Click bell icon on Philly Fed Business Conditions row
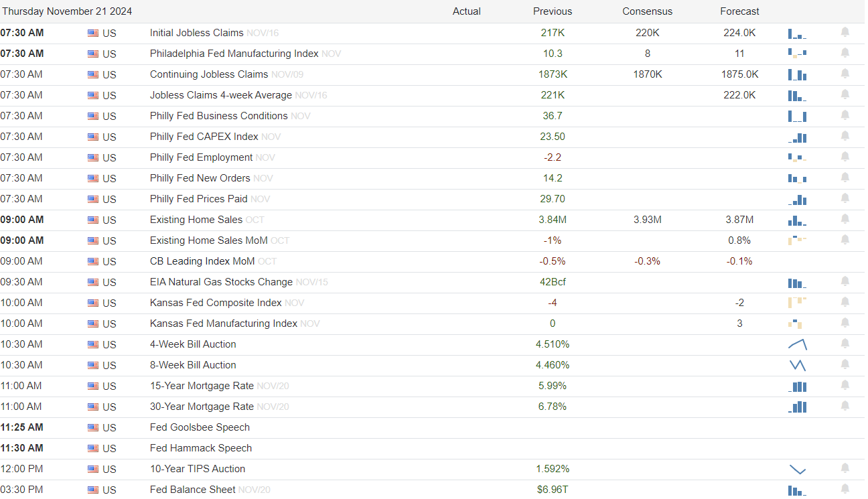The width and height of the screenshot is (868, 499). click(x=845, y=115)
